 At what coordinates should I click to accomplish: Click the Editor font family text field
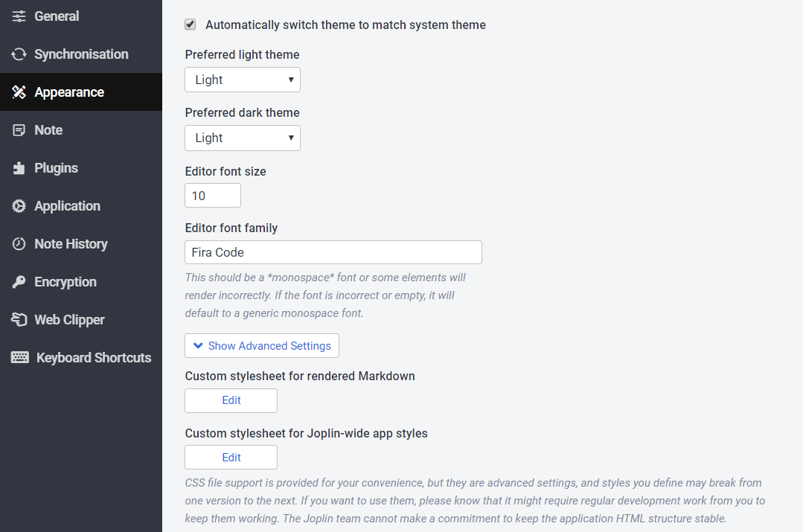[333, 252]
